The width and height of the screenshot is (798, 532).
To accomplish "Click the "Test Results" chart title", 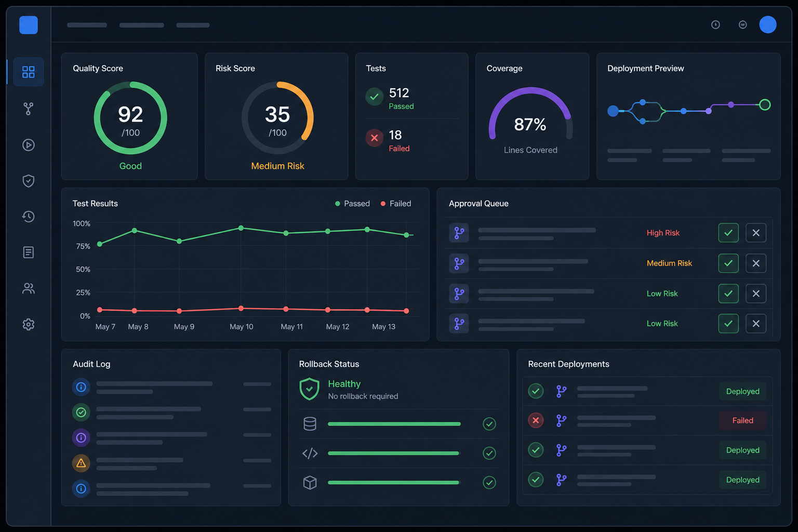I will [x=95, y=204].
